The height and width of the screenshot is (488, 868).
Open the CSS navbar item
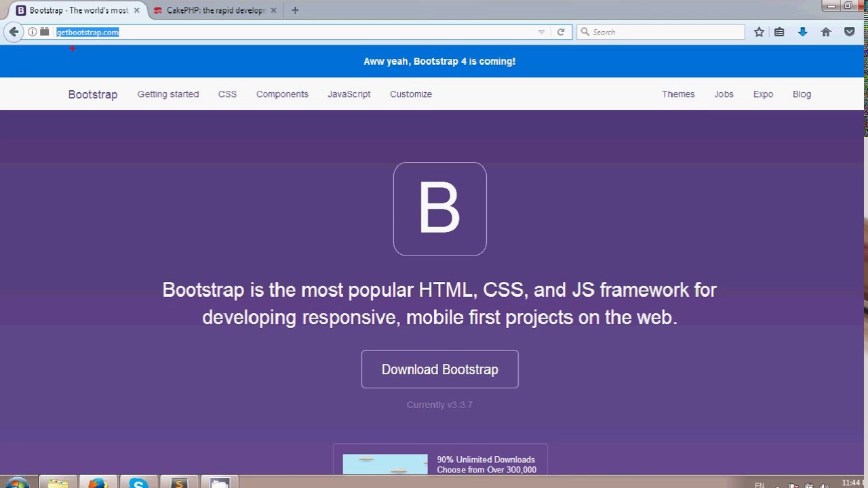tap(227, 94)
